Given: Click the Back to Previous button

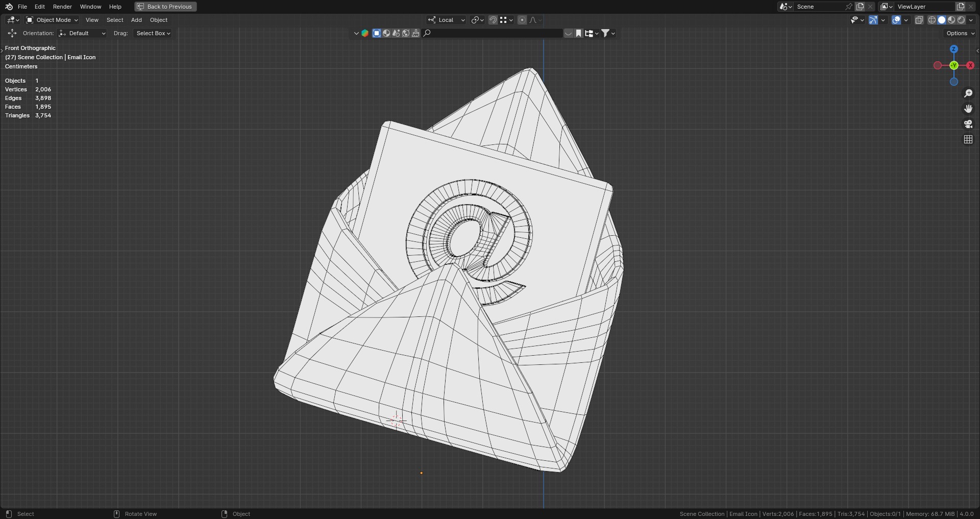Looking at the screenshot, I should click(165, 7).
